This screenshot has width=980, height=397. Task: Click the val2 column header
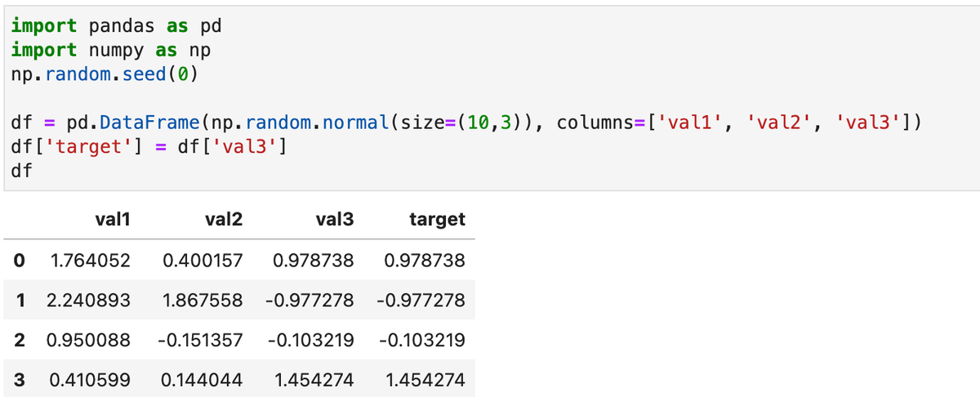click(x=224, y=219)
